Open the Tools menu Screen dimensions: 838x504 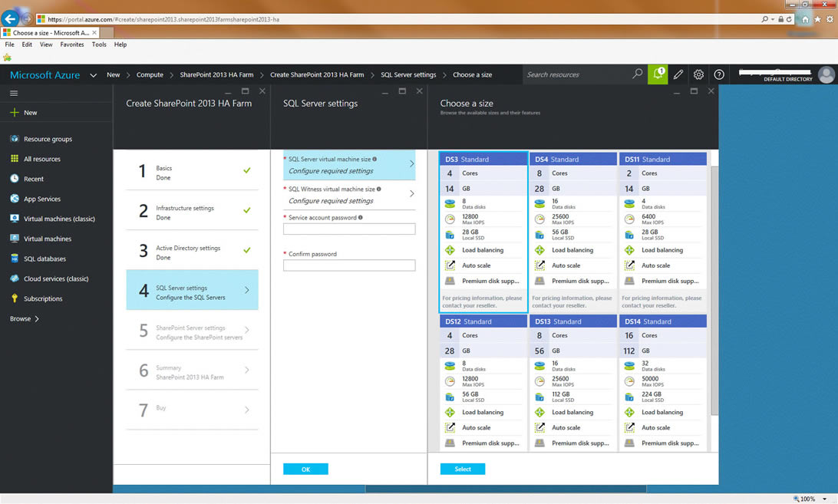click(x=99, y=44)
